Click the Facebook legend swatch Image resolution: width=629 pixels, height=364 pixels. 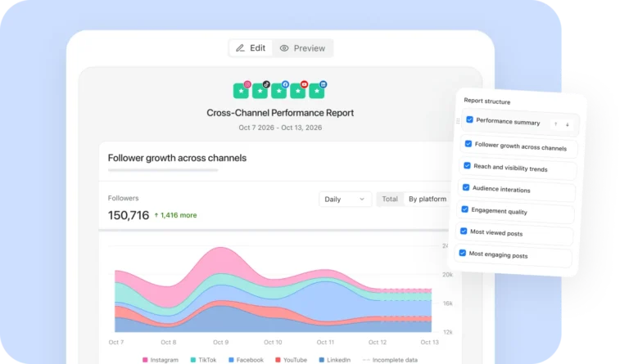click(x=231, y=360)
